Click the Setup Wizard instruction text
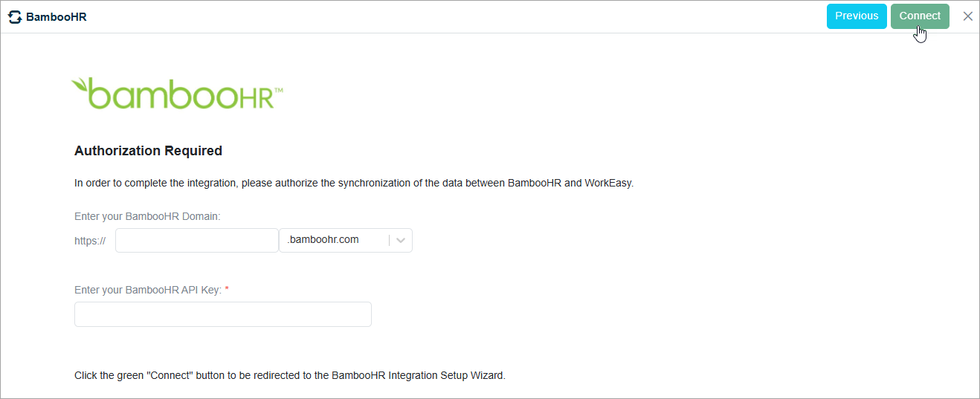 [290, 375]
